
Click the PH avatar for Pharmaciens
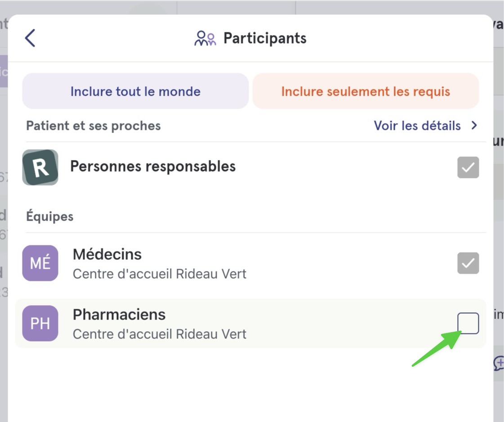pos(40,323)
